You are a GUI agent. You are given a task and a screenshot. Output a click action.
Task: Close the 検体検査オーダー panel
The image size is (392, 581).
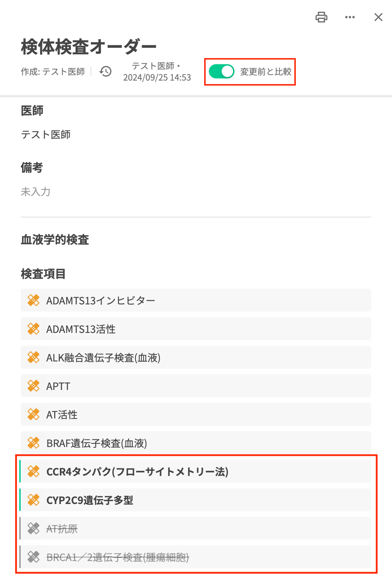pos(378,17)
